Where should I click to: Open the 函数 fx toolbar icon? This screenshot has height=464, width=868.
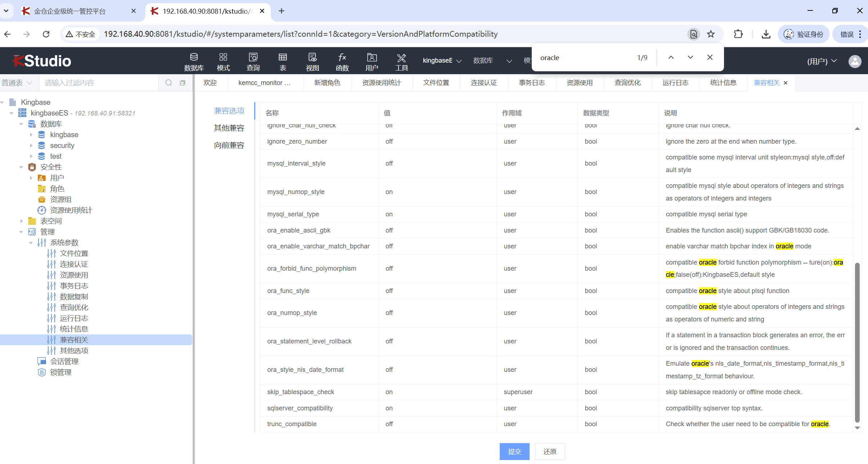pyautogui.click(x=342, y=62)
